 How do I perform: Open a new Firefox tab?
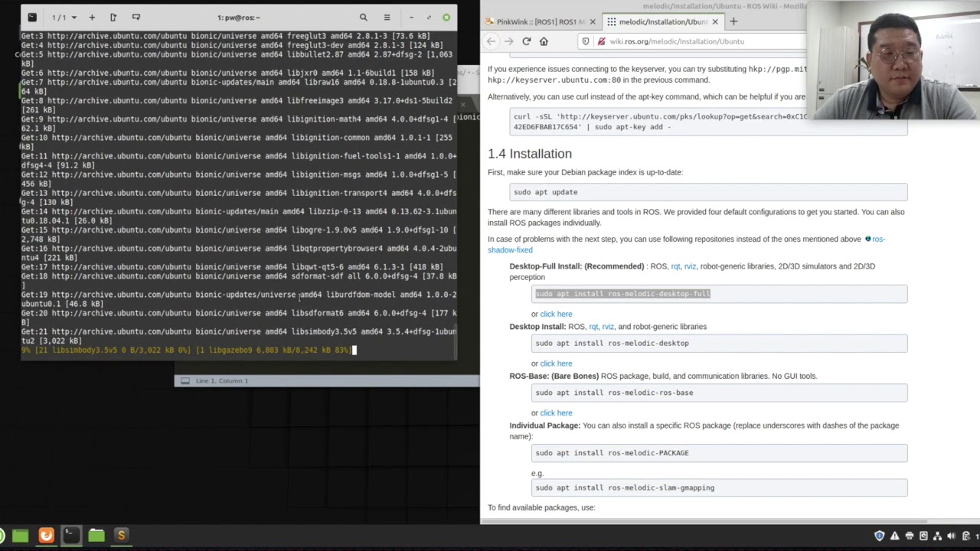click(733, 21)
